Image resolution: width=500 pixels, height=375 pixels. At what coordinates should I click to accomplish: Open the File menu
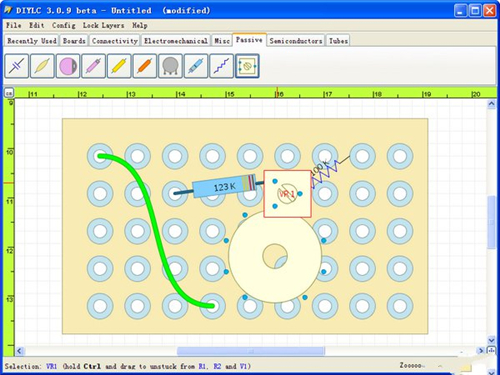pos(14,25)
